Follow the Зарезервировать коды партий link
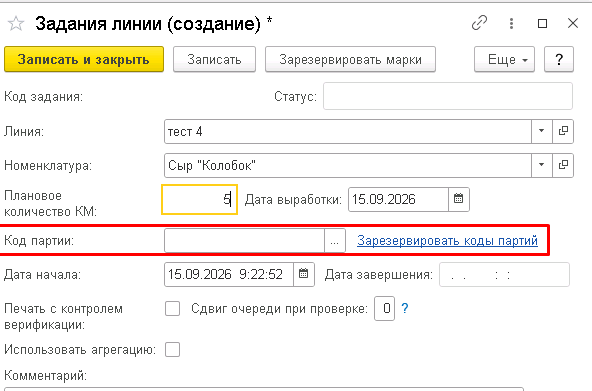Image resolution: width=592 pixels, height=391 pixels. (447, 240)
